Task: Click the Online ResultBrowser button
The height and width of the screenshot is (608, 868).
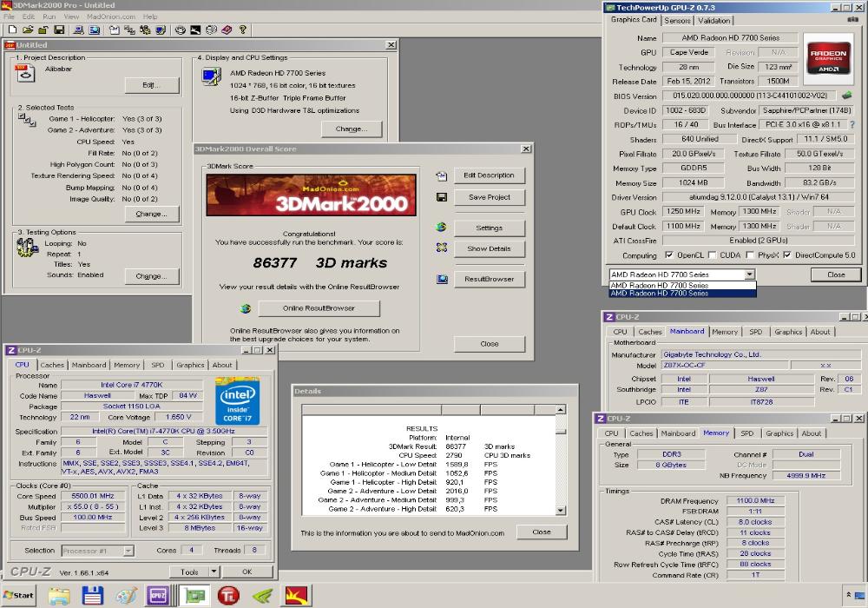Action: coord(319,307)
